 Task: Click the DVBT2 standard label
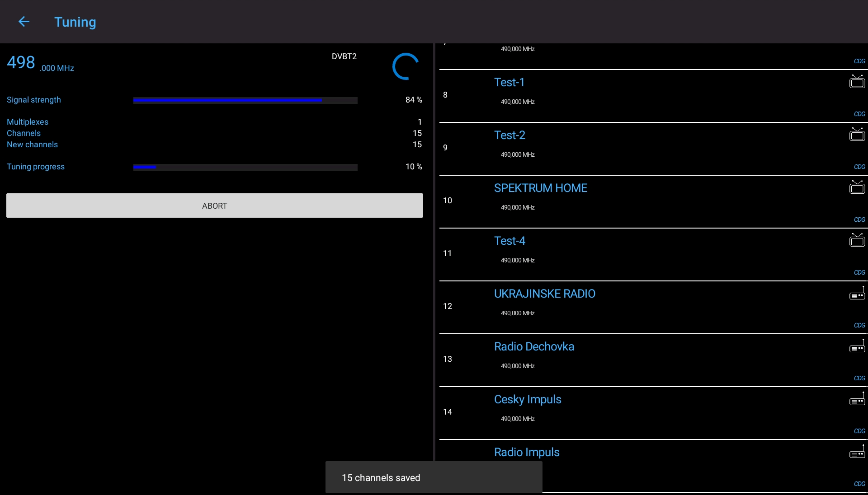click(344, 56)
